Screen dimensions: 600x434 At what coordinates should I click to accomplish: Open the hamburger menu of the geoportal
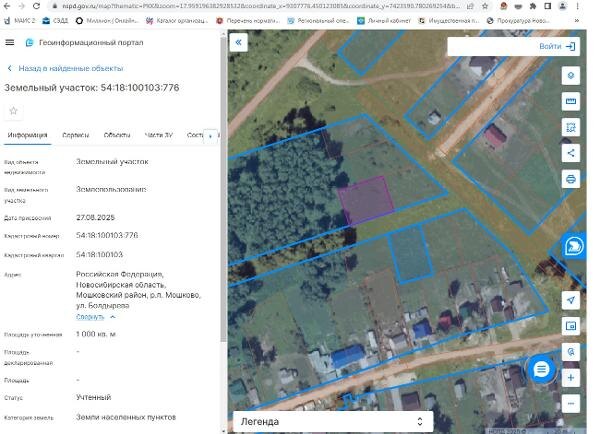pos(10,42)
